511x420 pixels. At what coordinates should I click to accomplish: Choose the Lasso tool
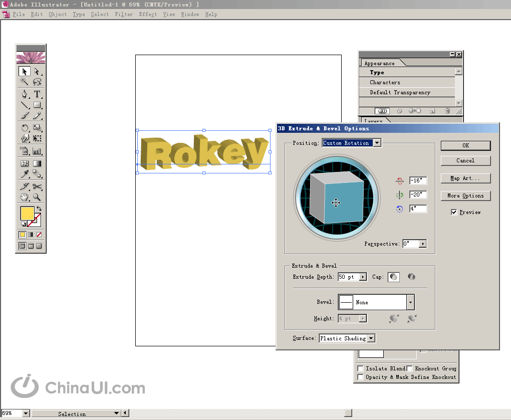click(x=37, y=82)
